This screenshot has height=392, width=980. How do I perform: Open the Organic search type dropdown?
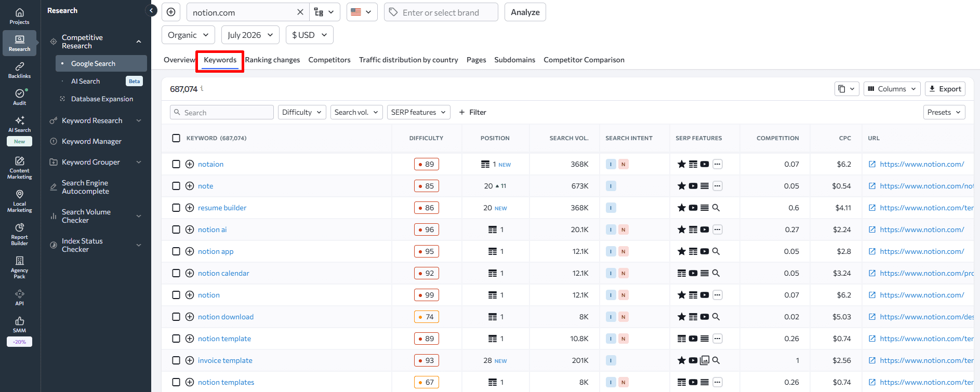(x=188, y=35)
